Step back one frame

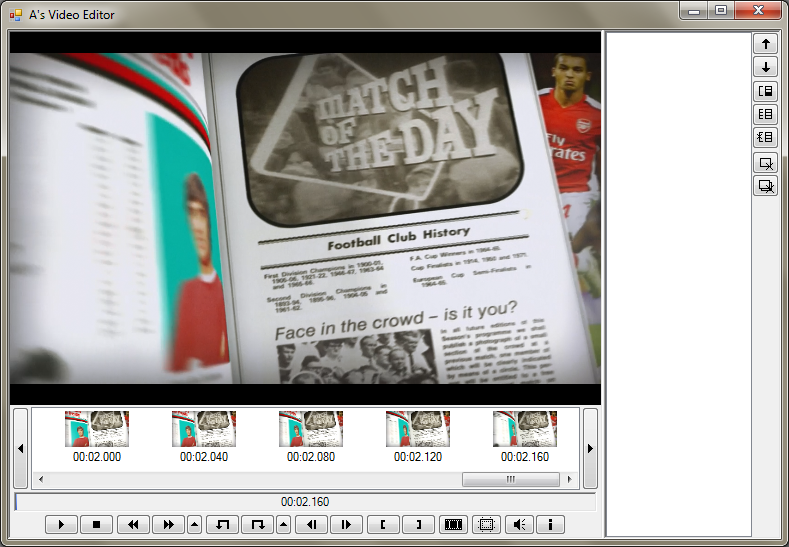pos(312,524)
